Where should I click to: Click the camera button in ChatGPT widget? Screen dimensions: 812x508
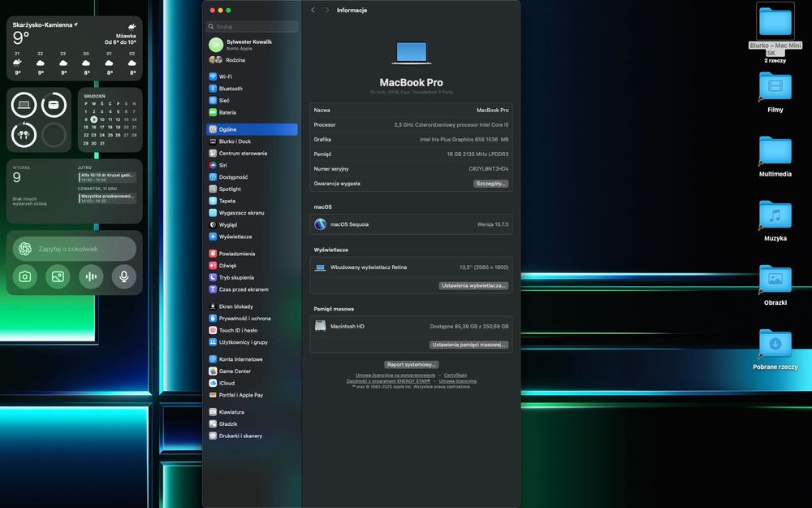tap(25, 277)
